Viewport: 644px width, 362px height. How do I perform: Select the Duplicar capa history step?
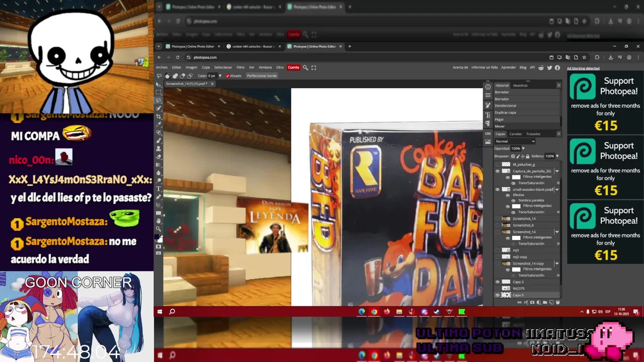pyautogui.click(x=506, y=113)
